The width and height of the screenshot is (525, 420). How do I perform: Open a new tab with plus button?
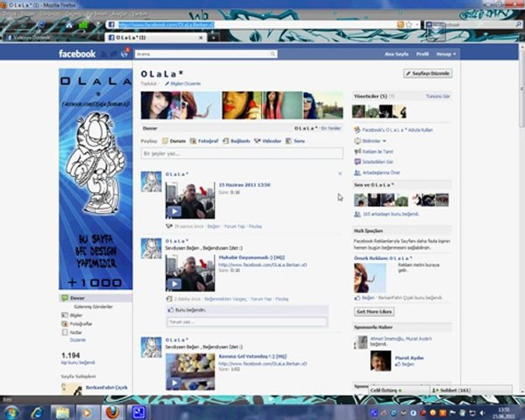coord(213,37)
